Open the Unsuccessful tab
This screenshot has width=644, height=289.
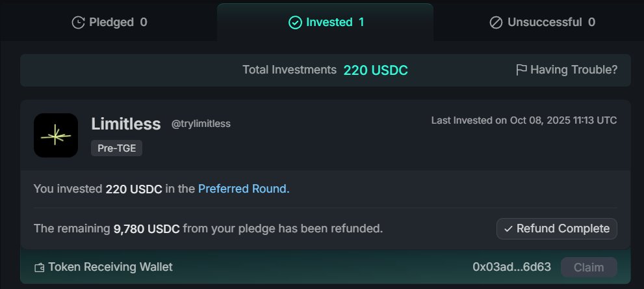coord(543,22)
